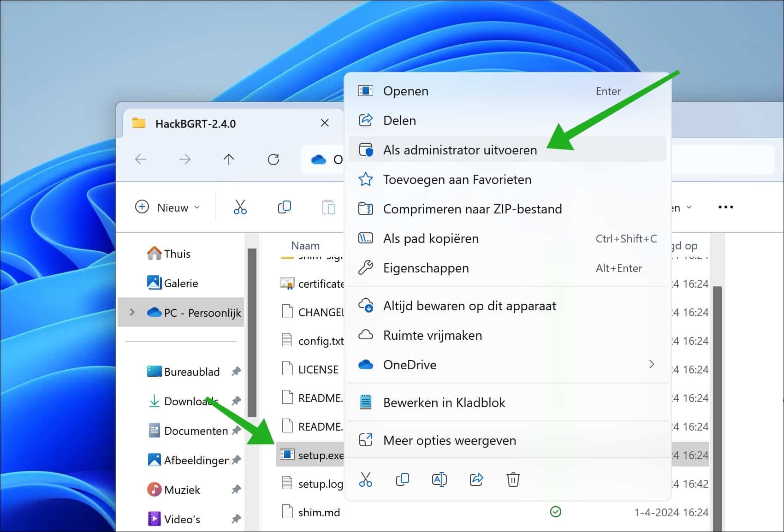The width and height of the screenshot is (784, 532).
Task: Click 'Meer opties weergeven'
Action: click(x=449, y=440)
